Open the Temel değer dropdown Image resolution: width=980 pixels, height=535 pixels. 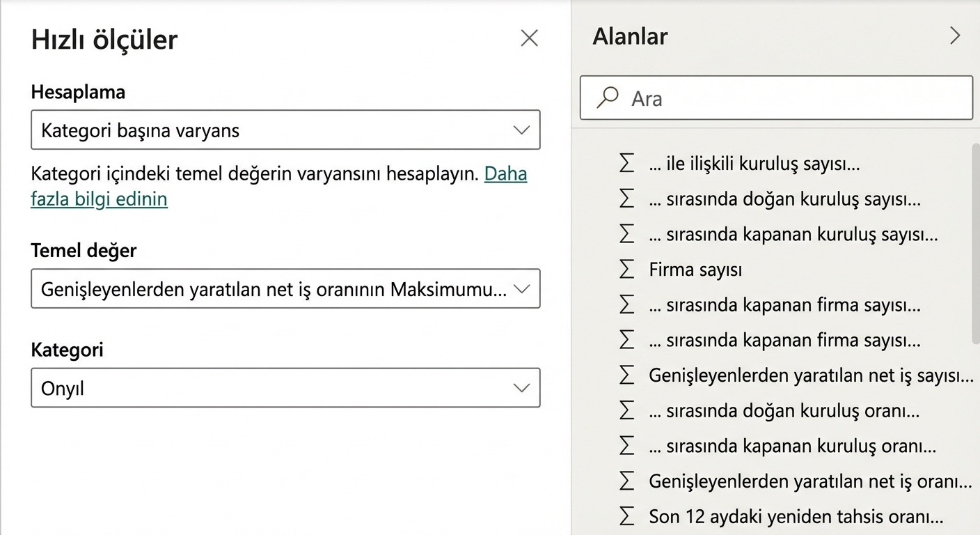click(285, 288)
